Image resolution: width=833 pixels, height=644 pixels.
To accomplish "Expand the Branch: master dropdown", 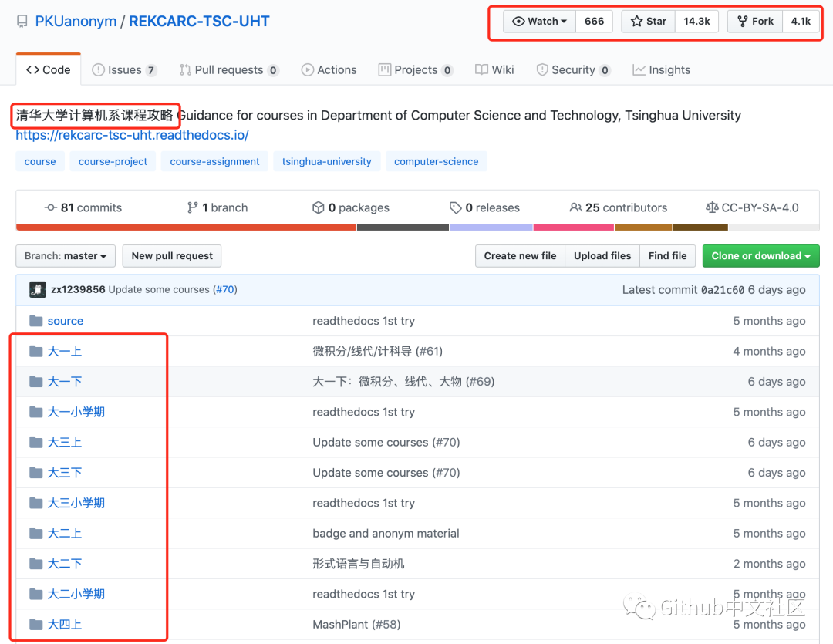I will (x=66, y=256).
